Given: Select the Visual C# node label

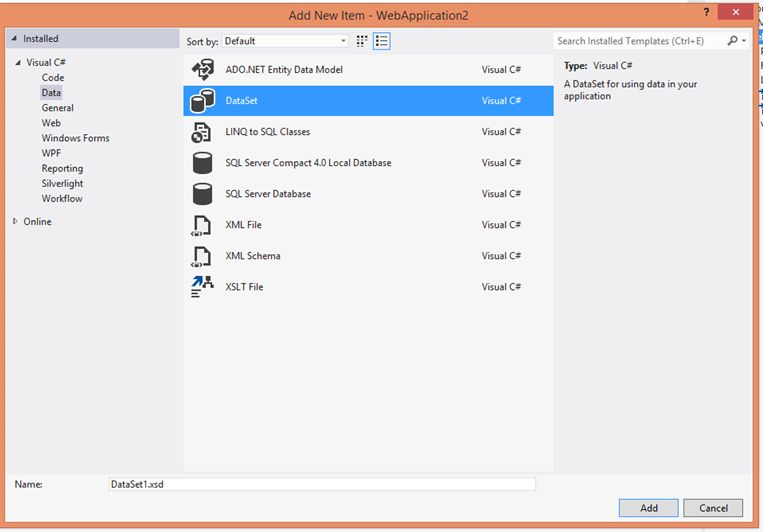Looking at the screenshot, I should pyautogui.click(x=46, y=62).
